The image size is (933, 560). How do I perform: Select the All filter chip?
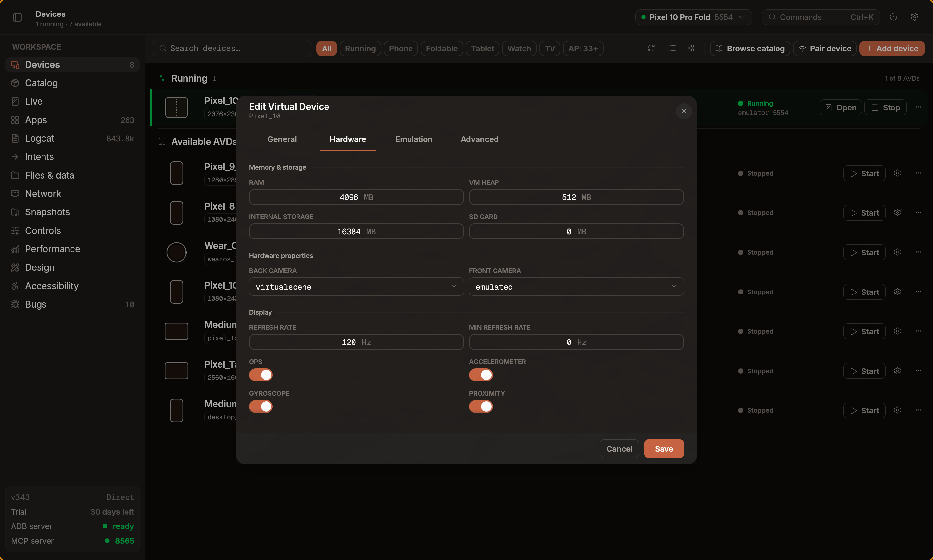[326, 49]
